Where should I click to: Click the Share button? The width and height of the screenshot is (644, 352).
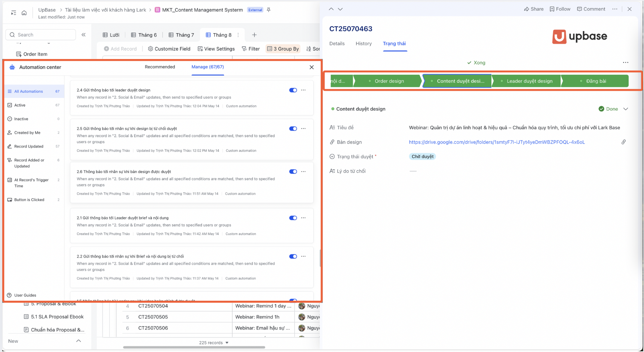534,9
